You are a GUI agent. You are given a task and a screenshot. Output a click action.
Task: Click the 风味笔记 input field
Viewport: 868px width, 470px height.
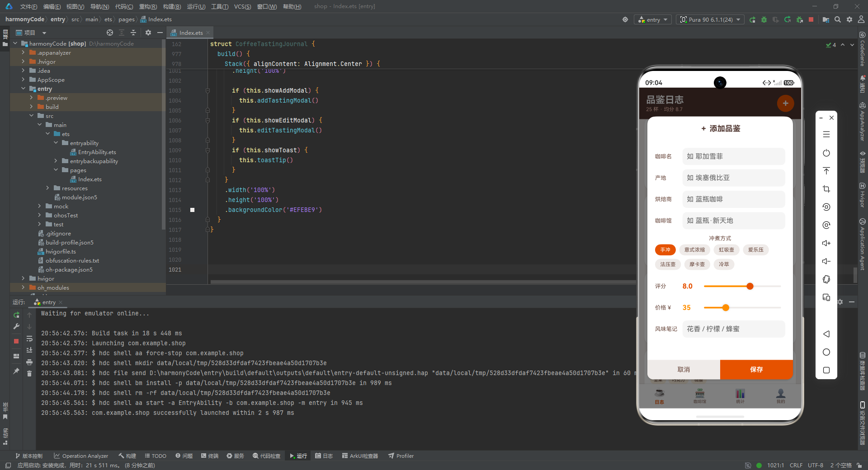733,329
